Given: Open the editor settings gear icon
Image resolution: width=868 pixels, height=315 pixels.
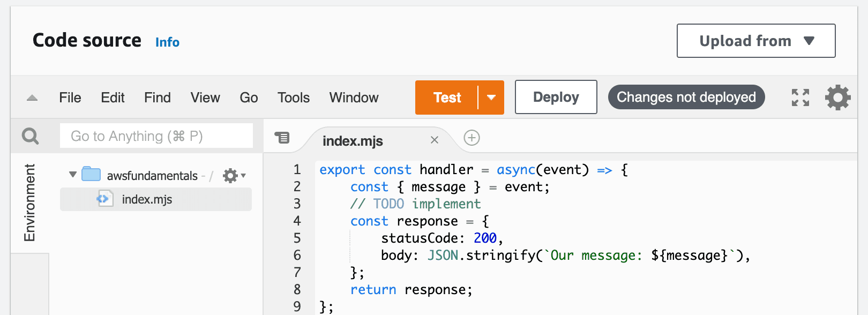Looking at the screenshot, I should coord(837,97).
